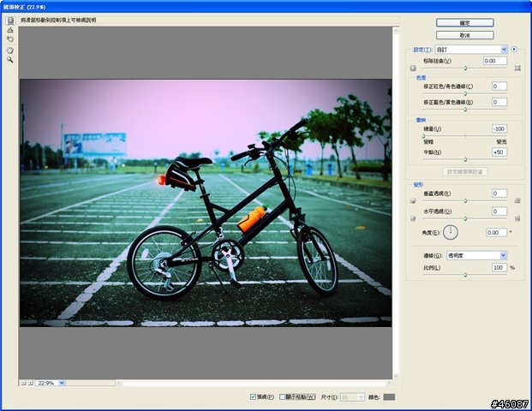The height and width of the screenshot is (411, 532).
Task: Click the vignette amount -100 field
Action: pyautogui.click(x=499, y=128)
